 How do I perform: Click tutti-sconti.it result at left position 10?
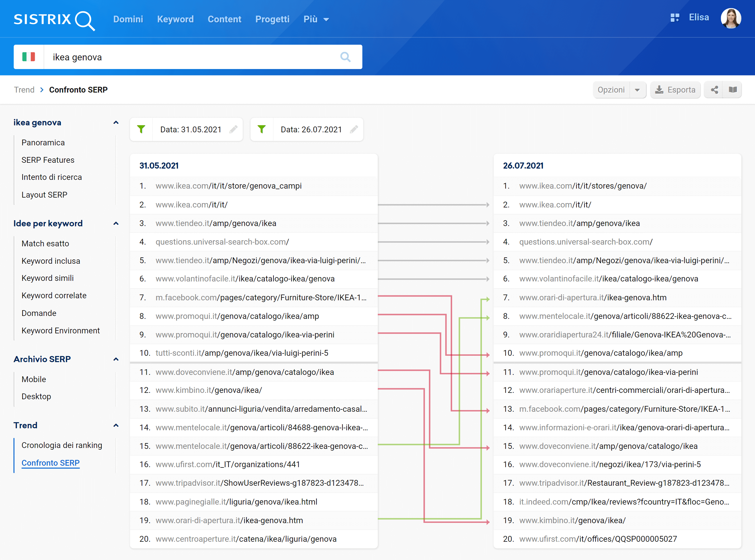pos(242,353)
